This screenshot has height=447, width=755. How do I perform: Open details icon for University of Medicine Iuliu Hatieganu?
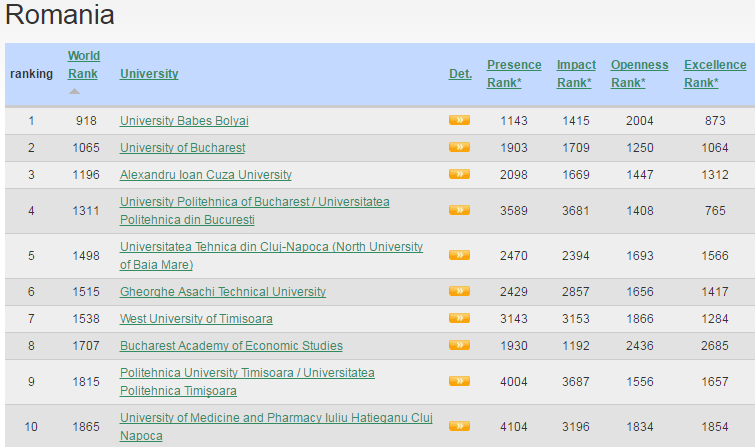(459, 426)
